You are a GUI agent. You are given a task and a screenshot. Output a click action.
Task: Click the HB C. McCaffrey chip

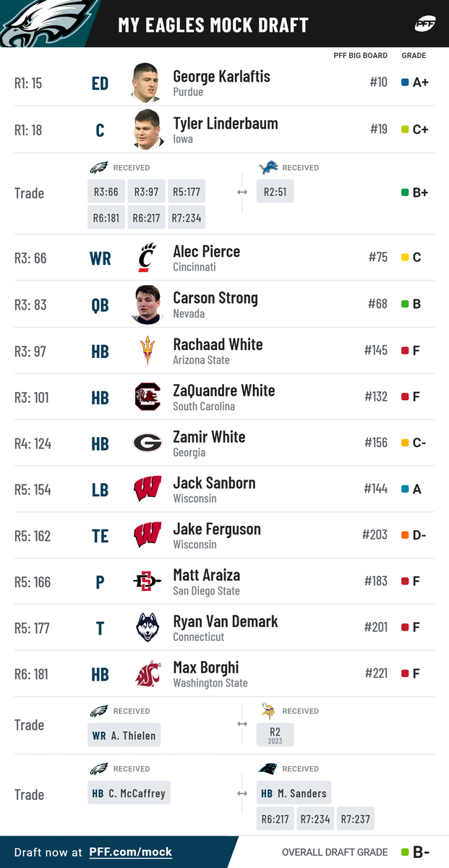(x=129, y=793)
